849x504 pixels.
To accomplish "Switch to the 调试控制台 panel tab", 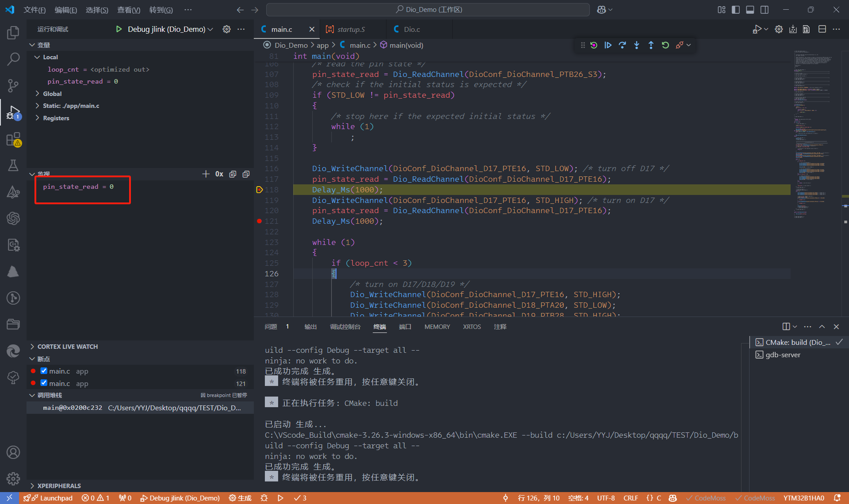I will 345,327.
